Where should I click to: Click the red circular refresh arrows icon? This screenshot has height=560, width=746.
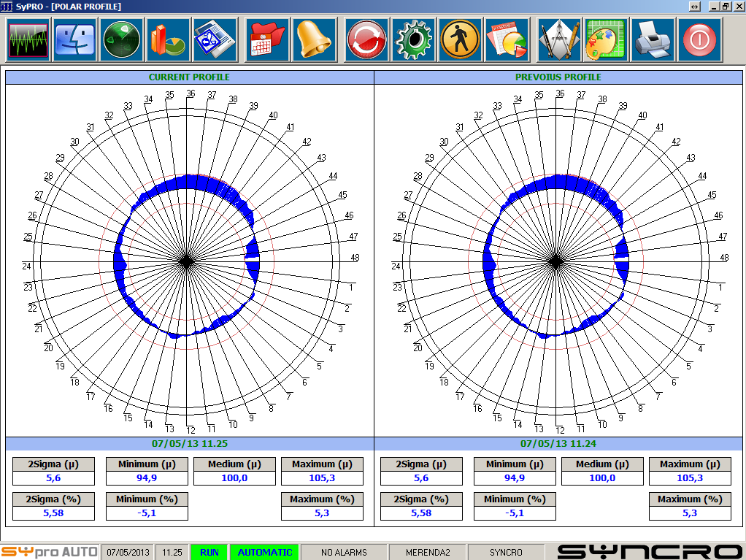pyautogui.click(x=366, y=39)
